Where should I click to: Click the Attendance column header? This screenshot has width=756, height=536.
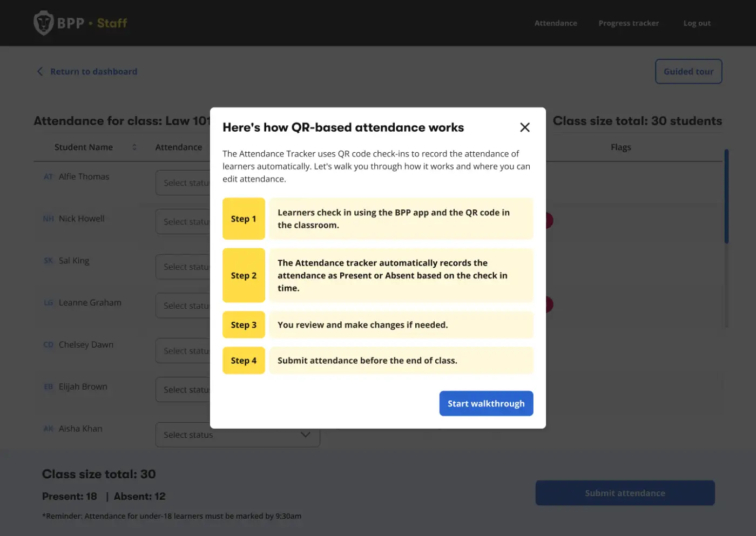click(178, 147)
